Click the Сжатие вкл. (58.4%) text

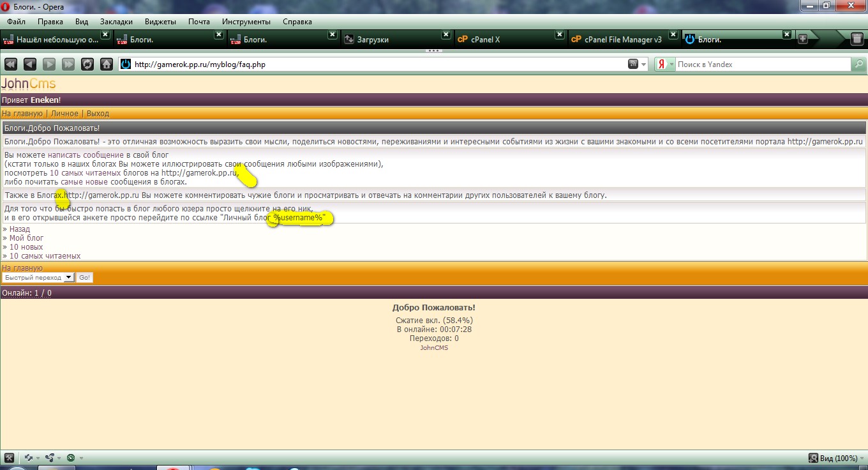coord(434,321)
